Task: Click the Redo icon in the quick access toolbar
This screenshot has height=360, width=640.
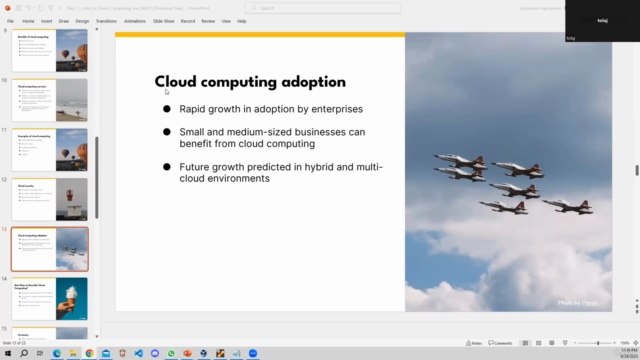Action: click(41, 8)
